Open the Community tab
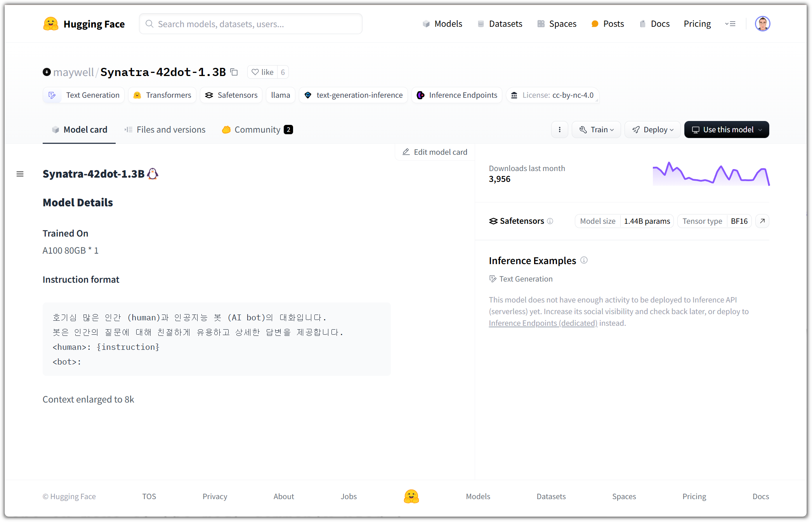Viewport: 812px width, 522px height. 257,130
